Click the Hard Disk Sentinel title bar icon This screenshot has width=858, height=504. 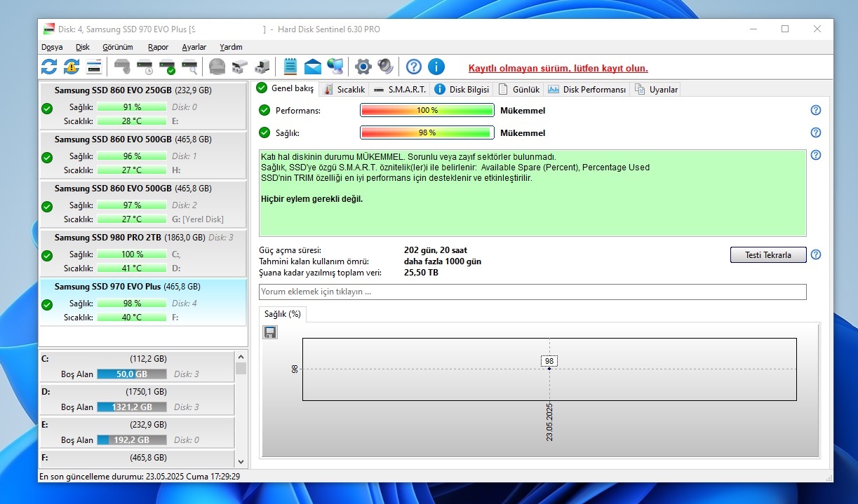[49, 29]
